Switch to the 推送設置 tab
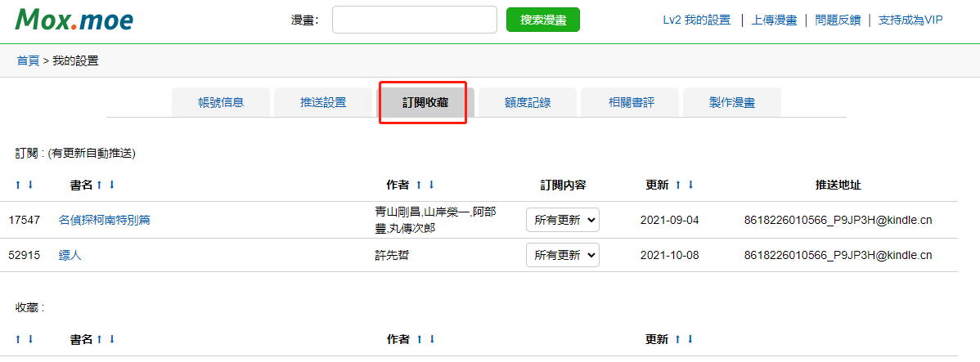This screenshot has width=980, height=362. (x=323, y=102)
